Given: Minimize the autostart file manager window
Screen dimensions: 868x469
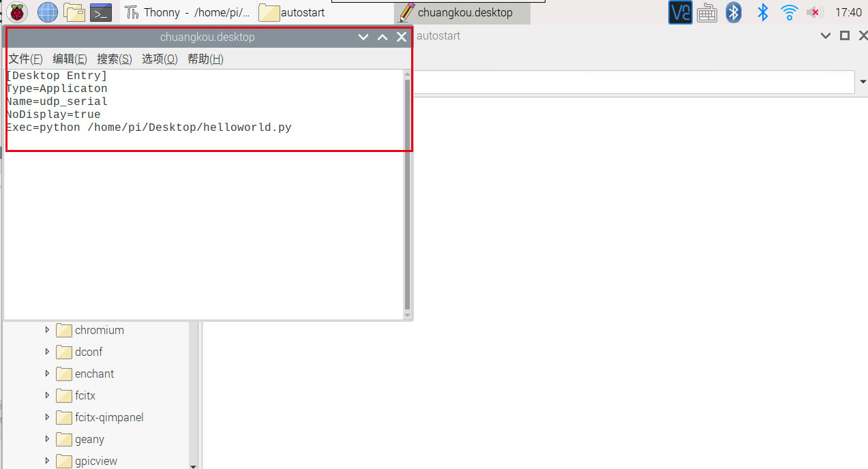Looking at the screenshot, I should 826,35.
